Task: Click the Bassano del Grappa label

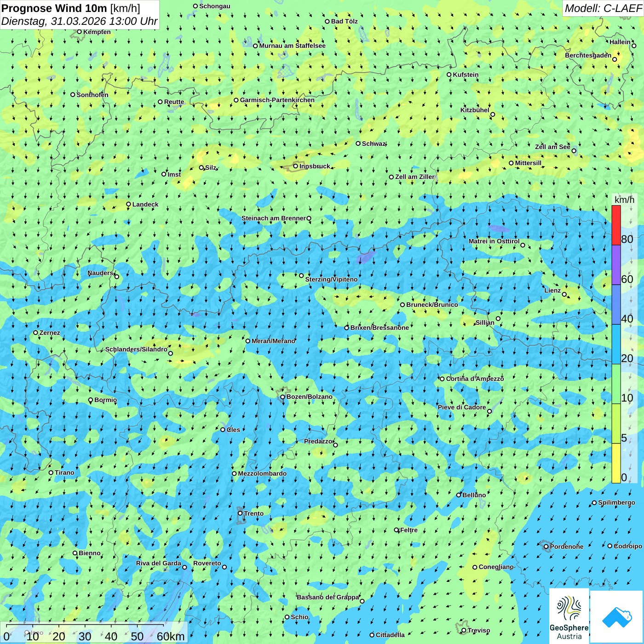Action: pyautogui.click(x=328, y=597)
